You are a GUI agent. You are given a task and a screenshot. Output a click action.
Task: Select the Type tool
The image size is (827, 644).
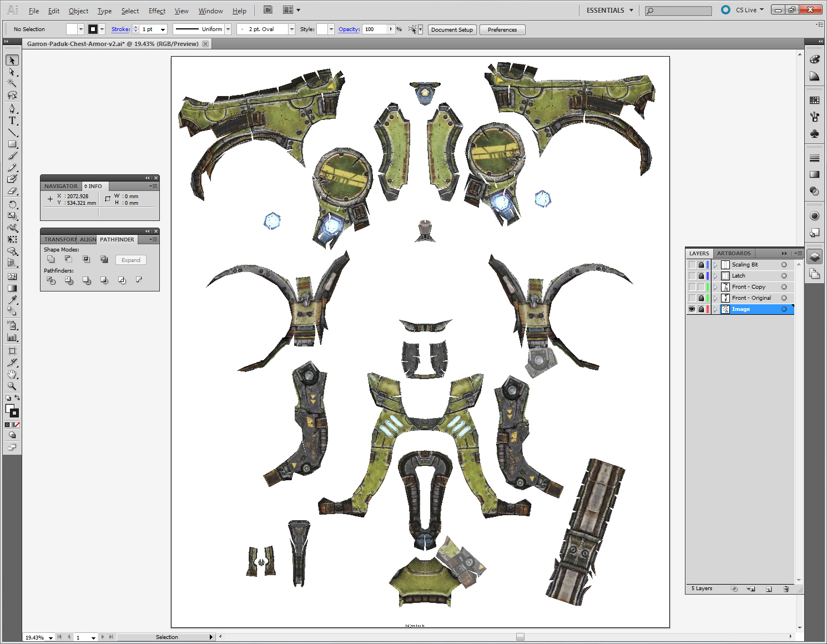tap(12, 120)
